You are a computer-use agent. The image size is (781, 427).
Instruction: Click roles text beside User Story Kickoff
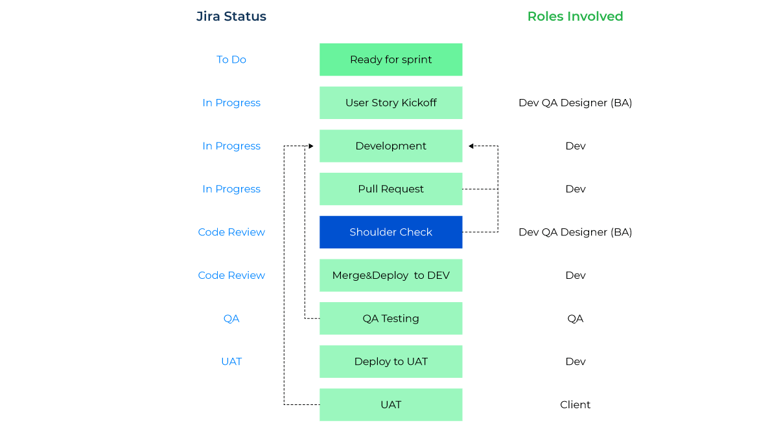coord(575,103)
